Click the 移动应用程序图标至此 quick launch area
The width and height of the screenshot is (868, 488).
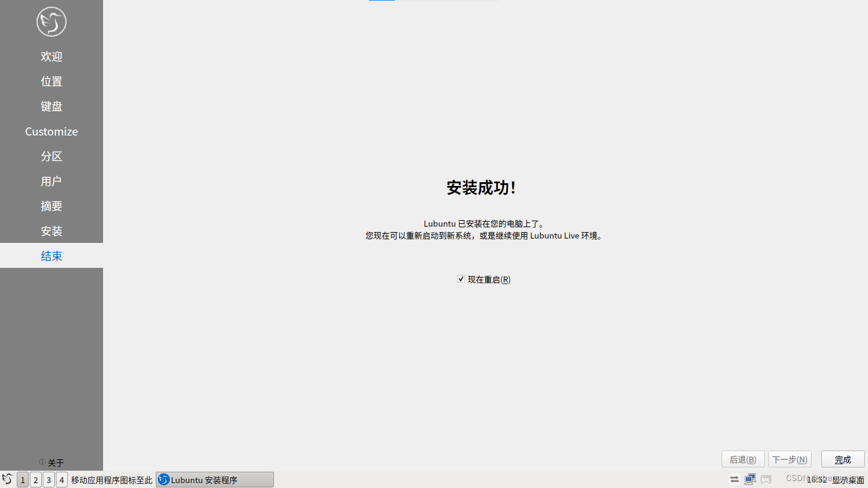[x=112, y=480]
